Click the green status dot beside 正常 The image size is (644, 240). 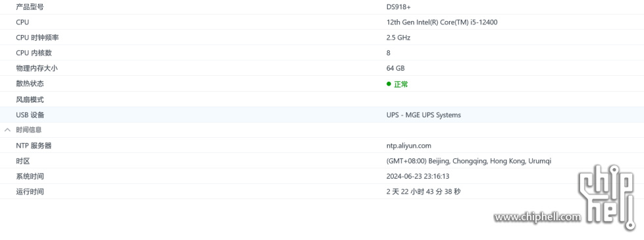tap(389, 84)
